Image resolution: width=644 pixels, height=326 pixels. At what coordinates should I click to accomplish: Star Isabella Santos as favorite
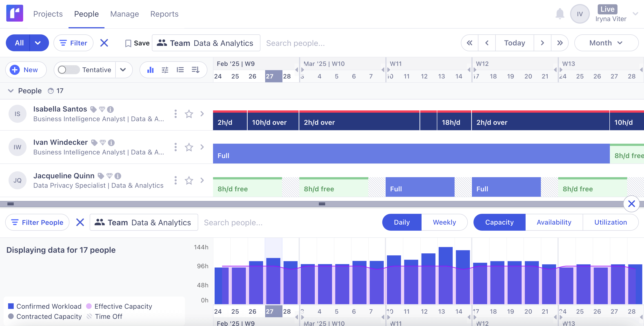[189, 114]
